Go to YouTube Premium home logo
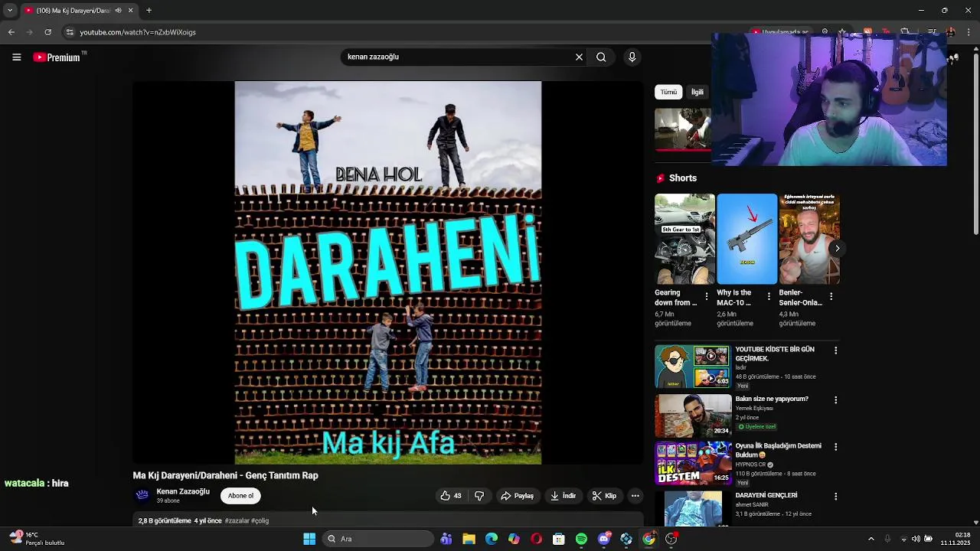This screenshot has width=980, height=551. [x=57, y=57]
